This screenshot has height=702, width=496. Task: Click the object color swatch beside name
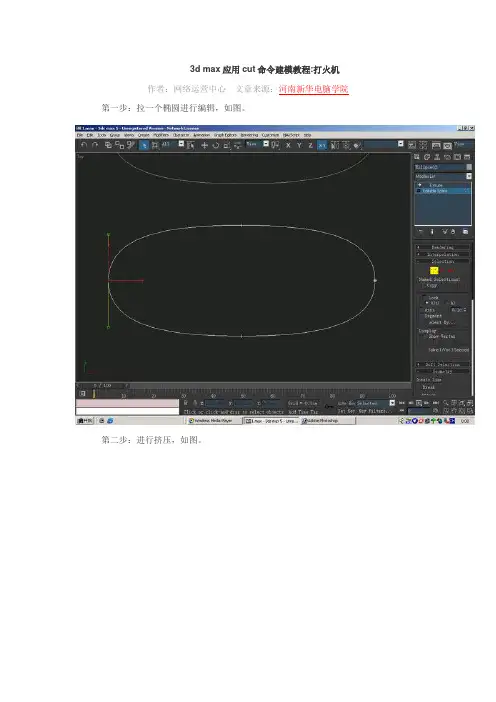click(x=469, y=167)
